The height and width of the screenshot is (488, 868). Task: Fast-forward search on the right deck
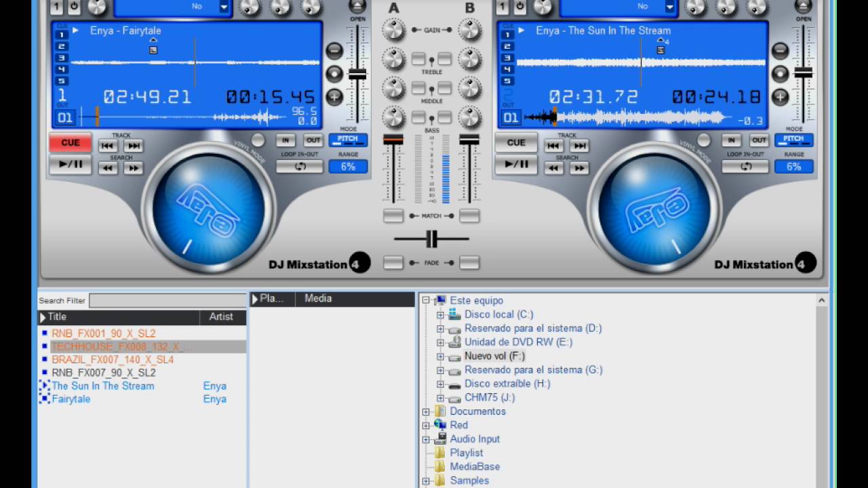coord(579,168)
